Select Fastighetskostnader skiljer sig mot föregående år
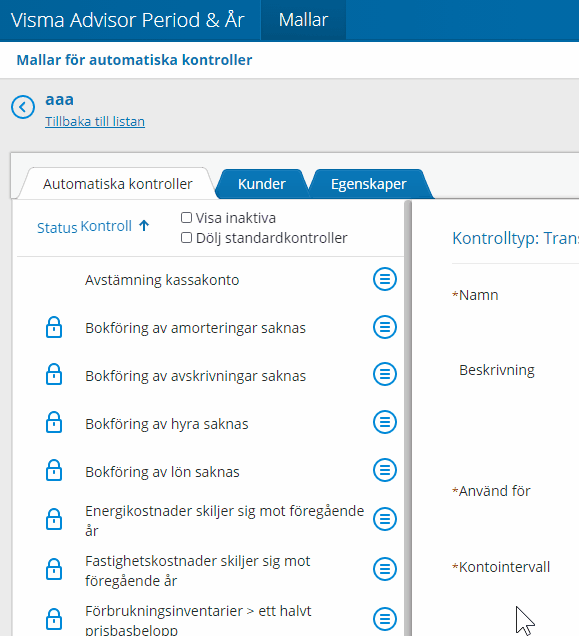 tap(198, 571)
